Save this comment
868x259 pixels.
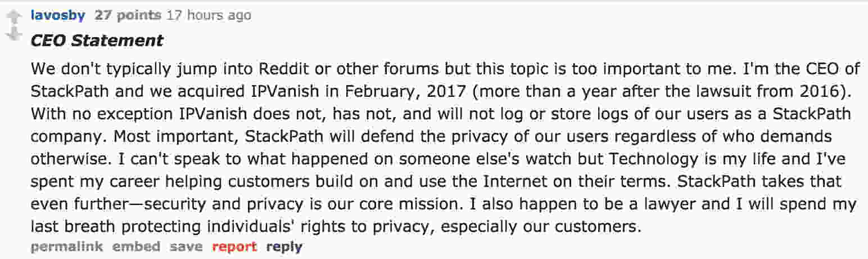(186, 246)
